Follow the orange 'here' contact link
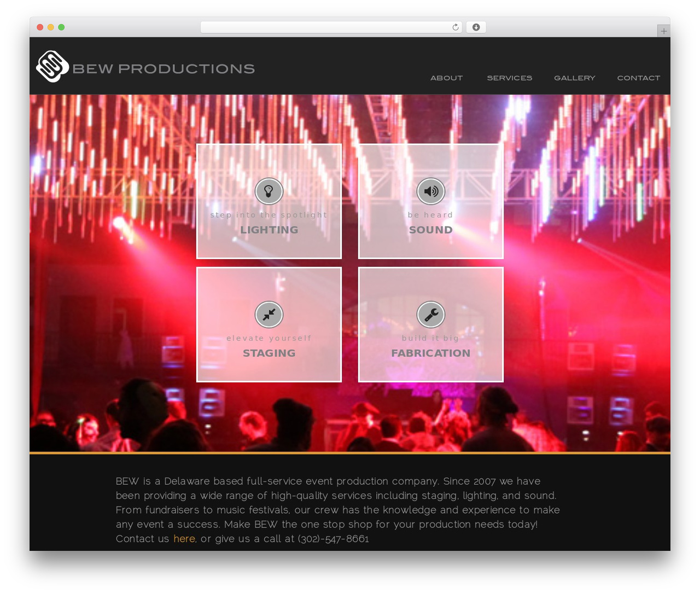The width and height of the screenshot is (700, 593). (184, 539)
